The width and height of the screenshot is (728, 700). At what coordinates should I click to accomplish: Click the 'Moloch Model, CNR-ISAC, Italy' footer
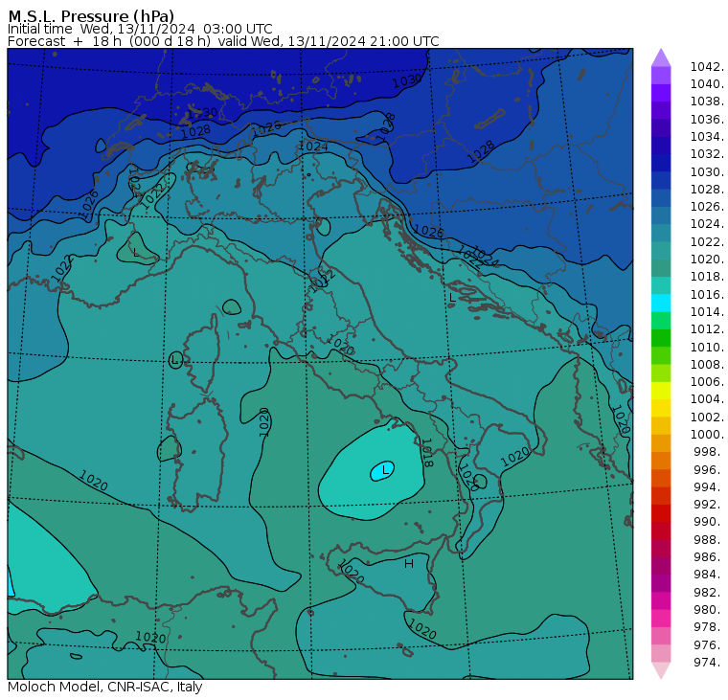105,687
